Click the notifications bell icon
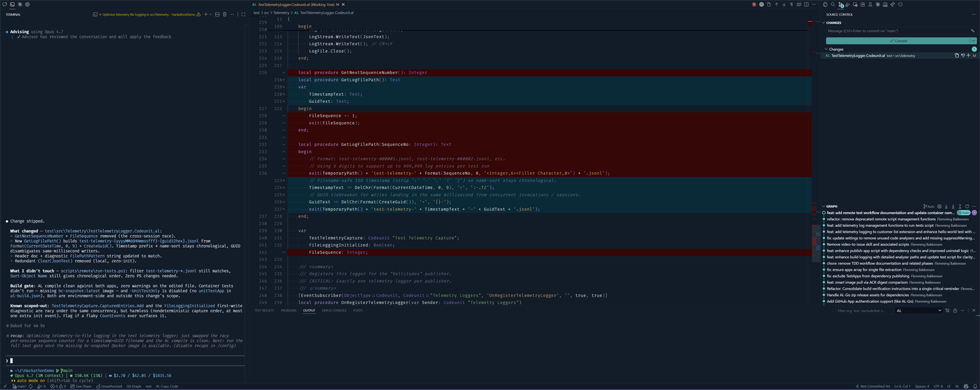 click(975, 386)
